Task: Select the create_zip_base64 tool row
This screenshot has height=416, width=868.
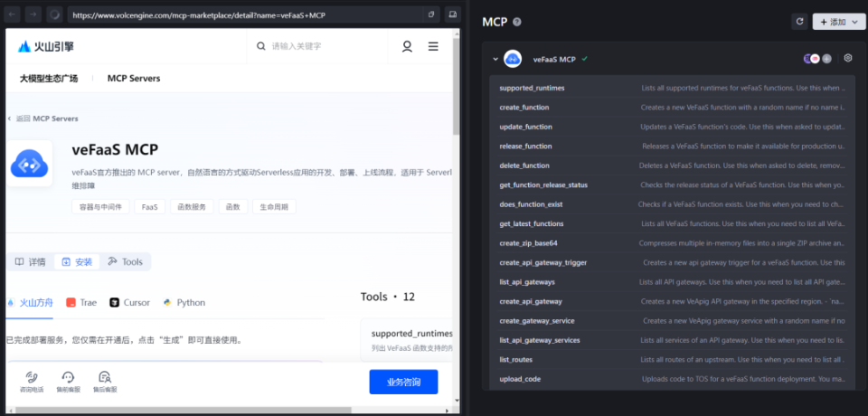Action: (x=672, y=243)
